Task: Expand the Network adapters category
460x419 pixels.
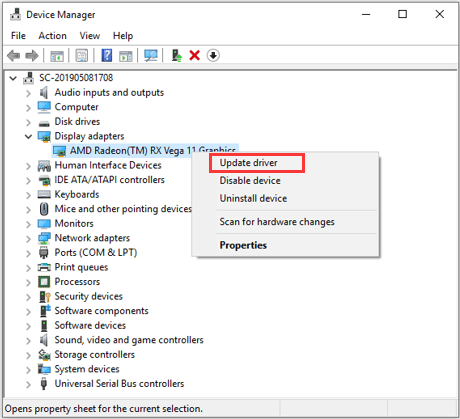Action: [x=28, y=239]
